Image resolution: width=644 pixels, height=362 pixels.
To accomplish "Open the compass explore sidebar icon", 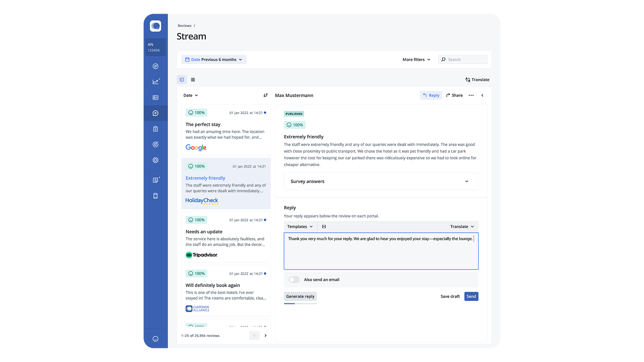I will click(x=155, y=66).
